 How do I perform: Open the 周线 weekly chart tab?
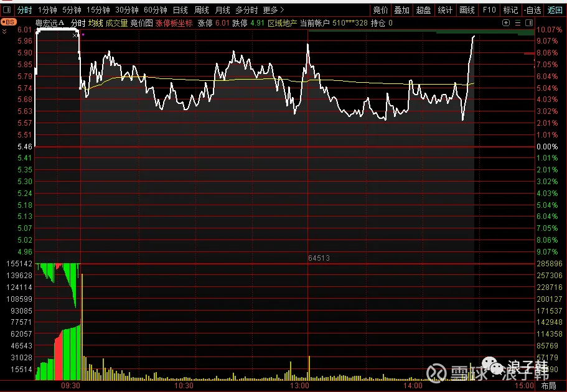tap(202, 10)
